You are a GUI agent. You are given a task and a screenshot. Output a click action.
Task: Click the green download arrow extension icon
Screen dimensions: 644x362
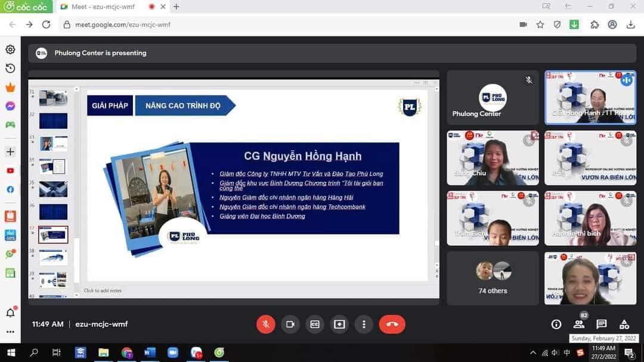tap(574, 24)
